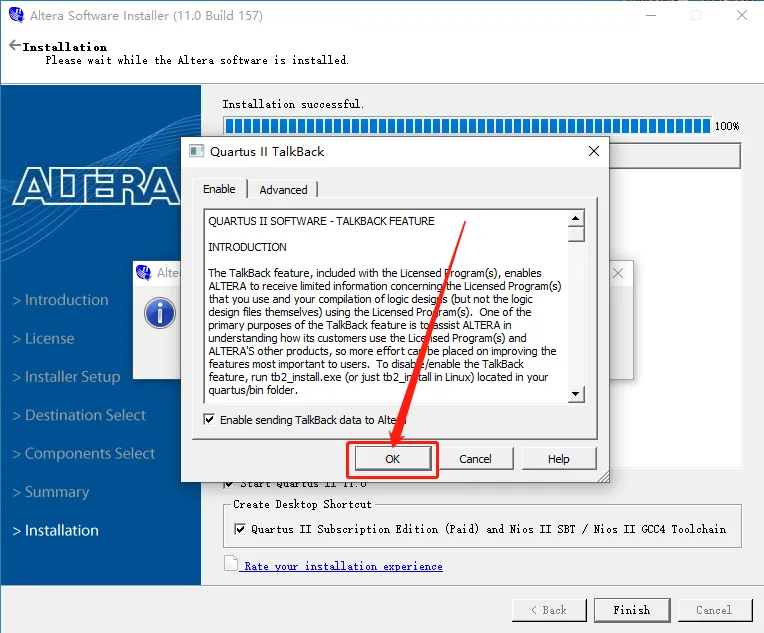
Task: Click Cancel in TalkBack dialog
Action: coord(475,459)
